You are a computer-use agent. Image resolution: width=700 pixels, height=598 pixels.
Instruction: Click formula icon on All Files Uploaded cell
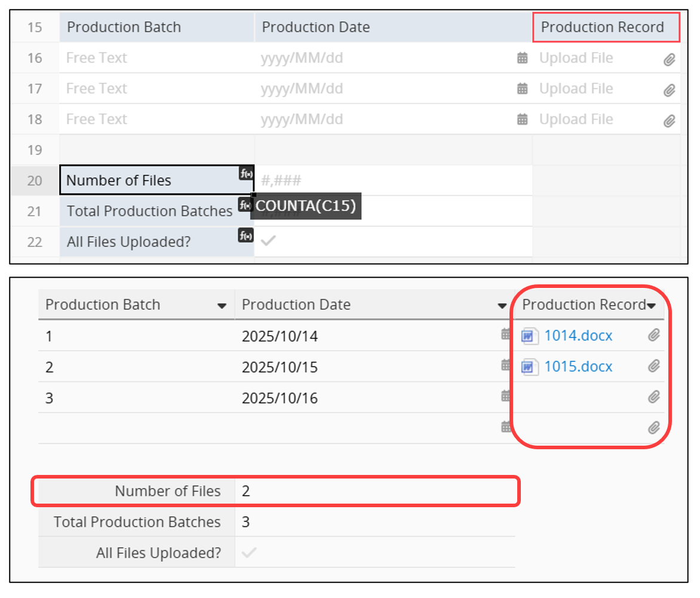(x=246, y=235)
